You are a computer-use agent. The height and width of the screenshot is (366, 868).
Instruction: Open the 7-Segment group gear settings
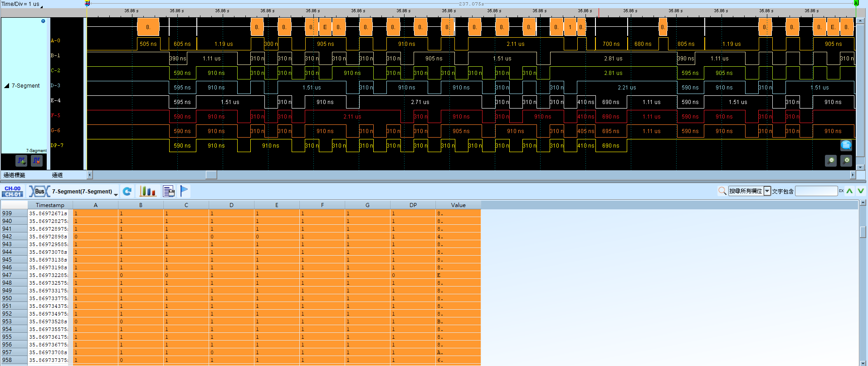43,21
